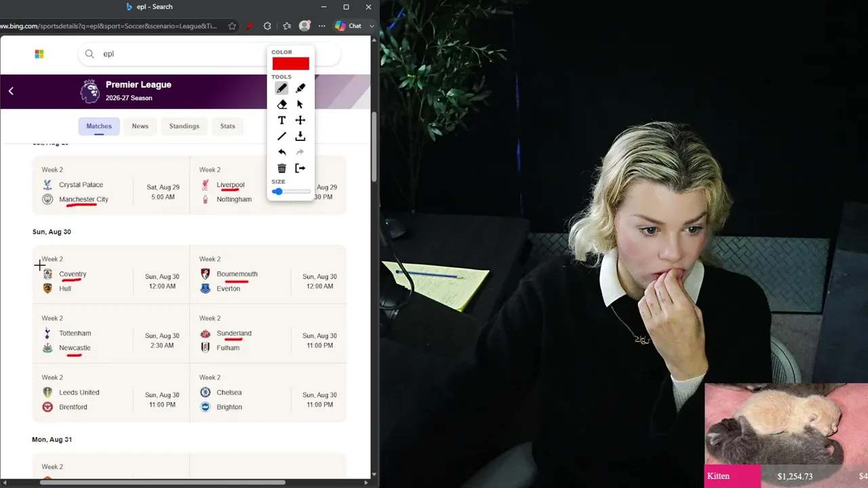Click the Newcastle team name
The height and width of the screenshot is (488, 868).
(75, 348)
